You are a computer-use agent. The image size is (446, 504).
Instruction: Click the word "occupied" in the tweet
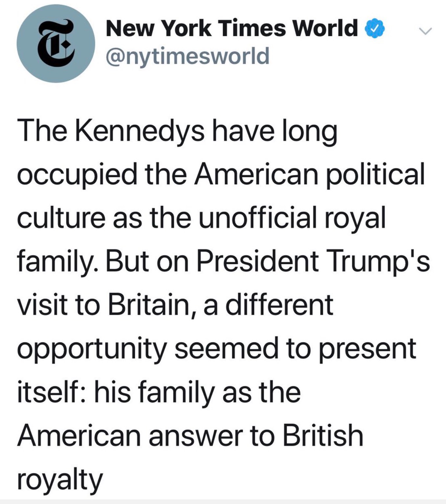(x=77, y=175)
